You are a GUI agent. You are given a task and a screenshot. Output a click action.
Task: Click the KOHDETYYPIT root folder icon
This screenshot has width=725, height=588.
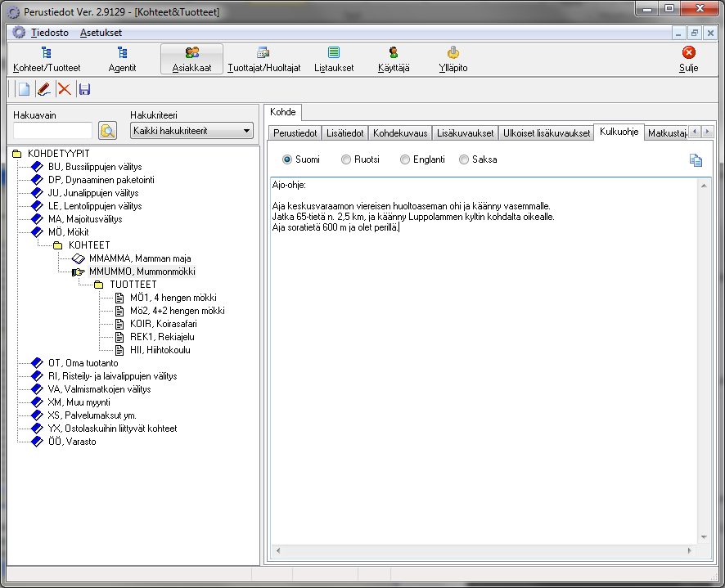pos(17,154)
